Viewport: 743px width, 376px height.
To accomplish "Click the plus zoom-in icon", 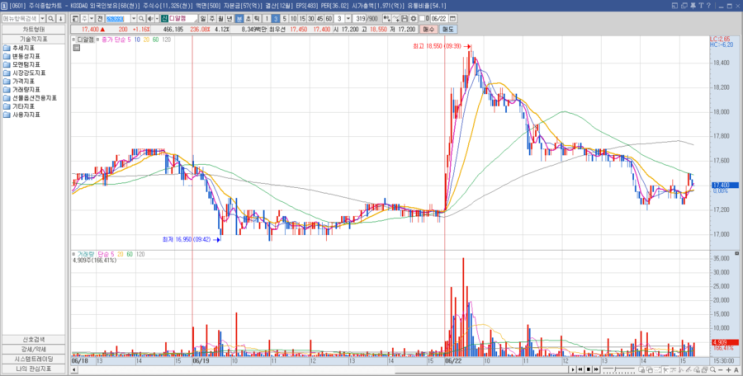I will point(728,369).
